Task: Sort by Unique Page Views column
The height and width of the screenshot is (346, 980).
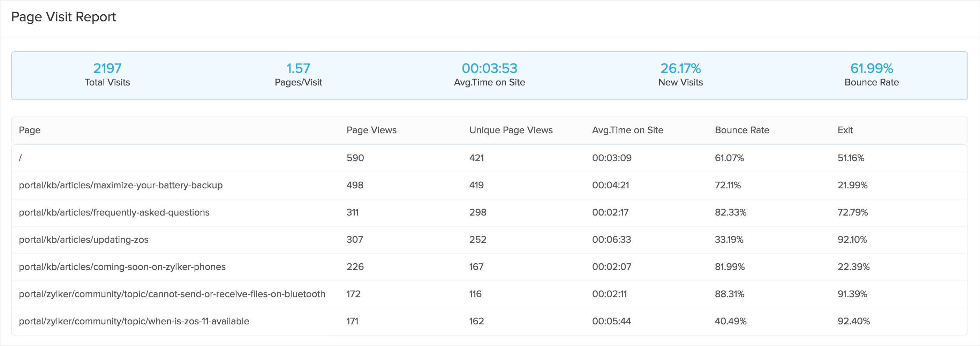Action: point(511,130)
